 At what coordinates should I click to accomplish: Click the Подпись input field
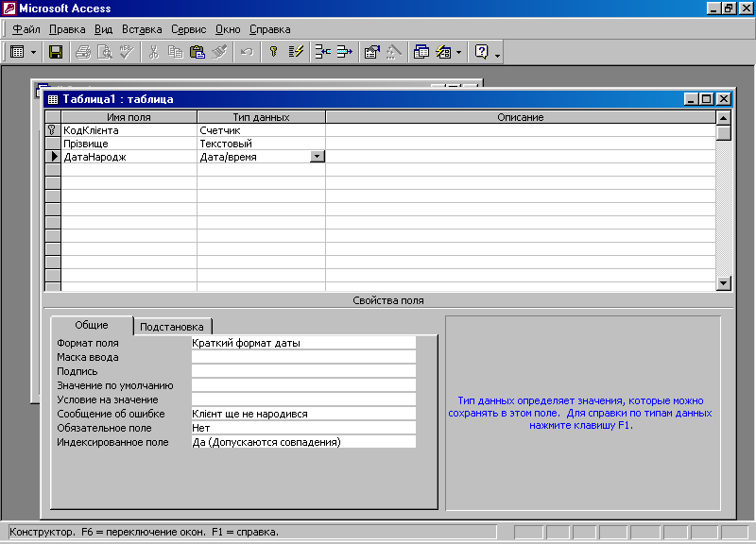pyautogui.click(x=303, y=371)
